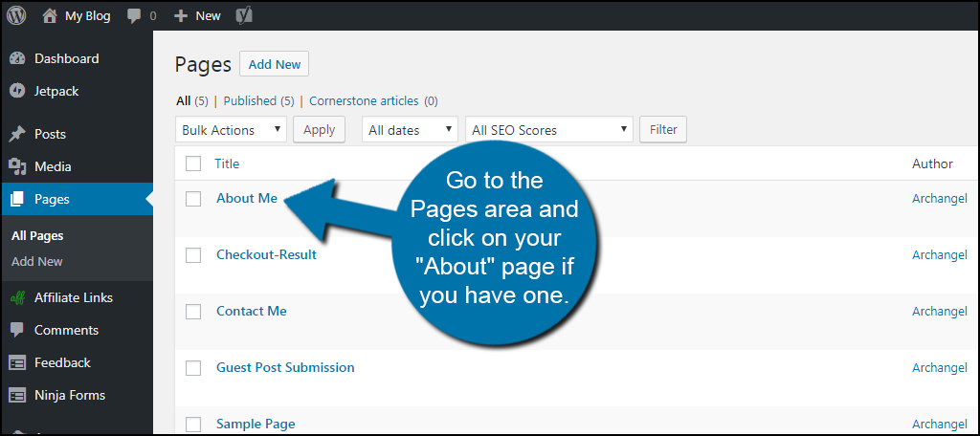The width and height of the screenshot is (980, 436).
Task: Open the About Me page
Action: click(x=247, y=199)
